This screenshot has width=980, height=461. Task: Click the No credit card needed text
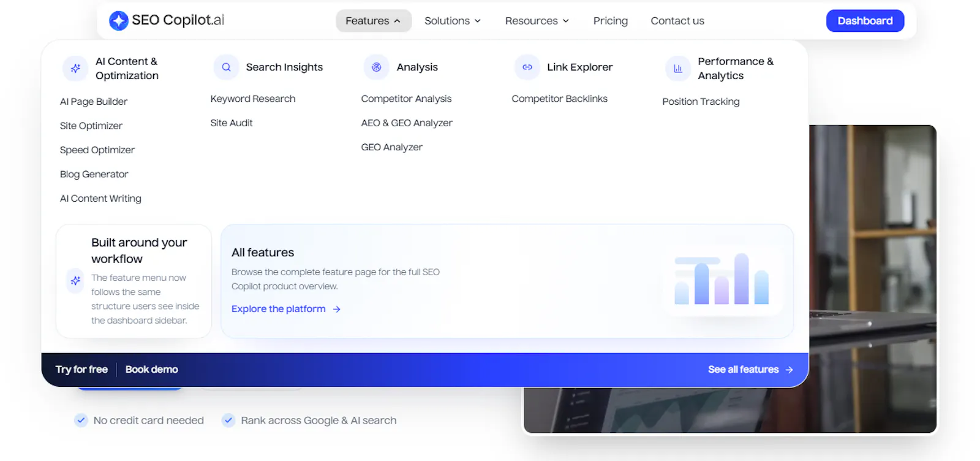[x=149, y=421]
